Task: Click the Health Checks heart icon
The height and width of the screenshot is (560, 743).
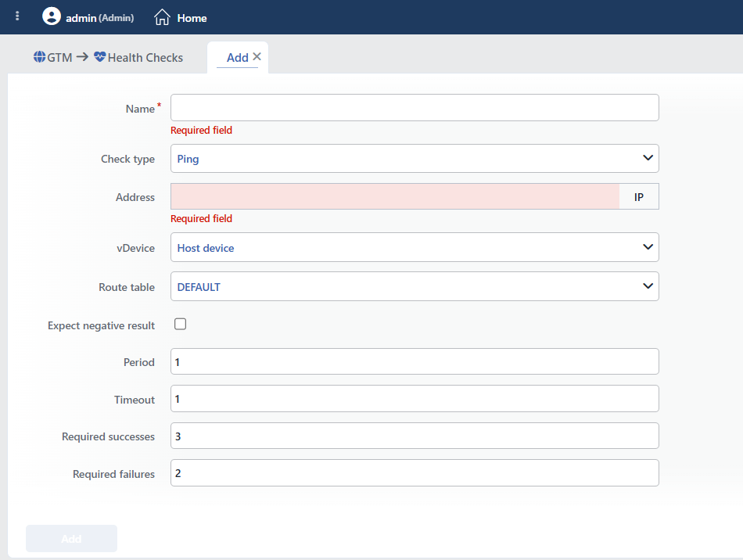Action: [100, 57]
